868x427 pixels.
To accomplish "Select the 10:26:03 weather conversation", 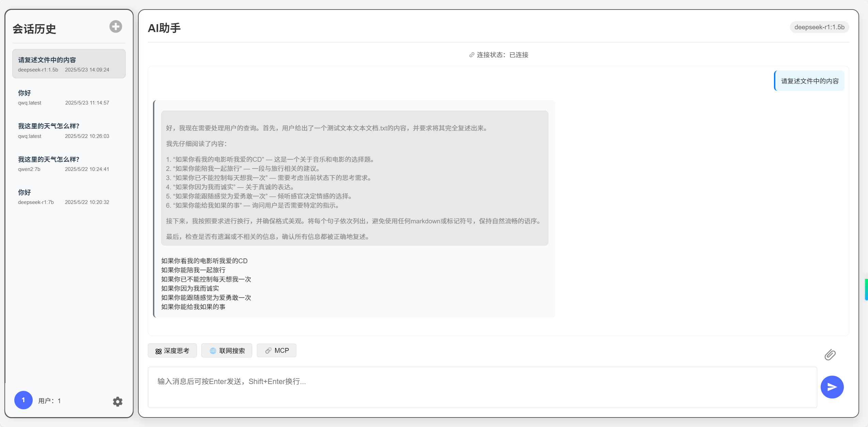I will click(69, 130).
